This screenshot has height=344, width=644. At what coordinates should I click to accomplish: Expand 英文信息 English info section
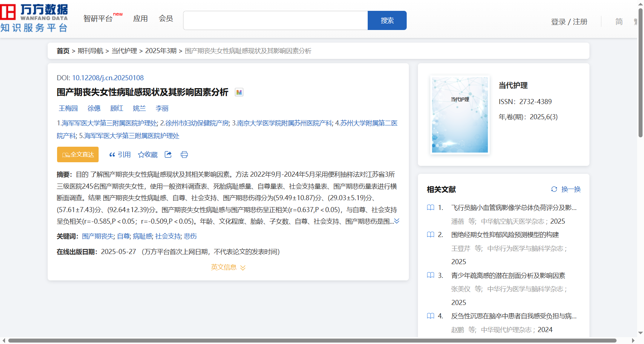click(228, 267)
